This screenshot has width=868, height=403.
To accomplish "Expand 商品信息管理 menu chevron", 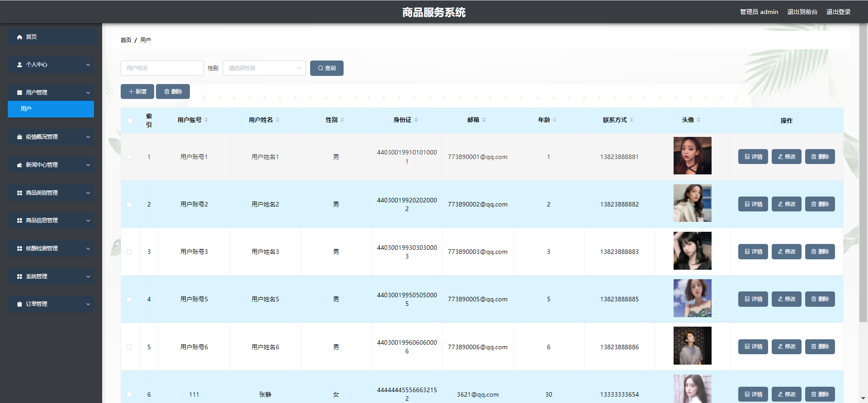I will (88, 220).
